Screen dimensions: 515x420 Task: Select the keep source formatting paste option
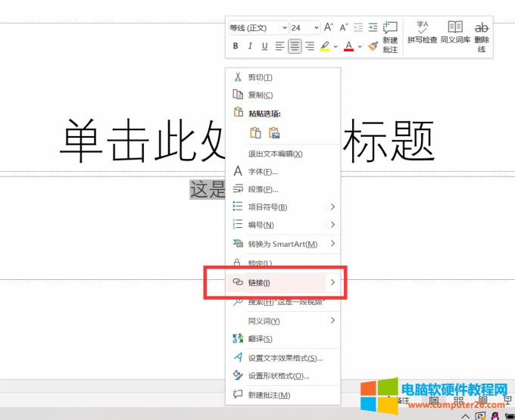(256, 133)
